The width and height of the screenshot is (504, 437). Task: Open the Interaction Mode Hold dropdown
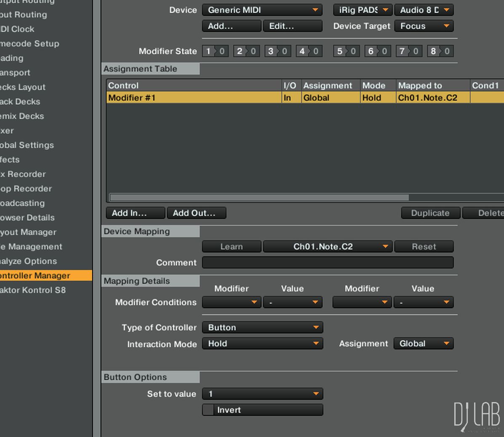click(262, 344)
